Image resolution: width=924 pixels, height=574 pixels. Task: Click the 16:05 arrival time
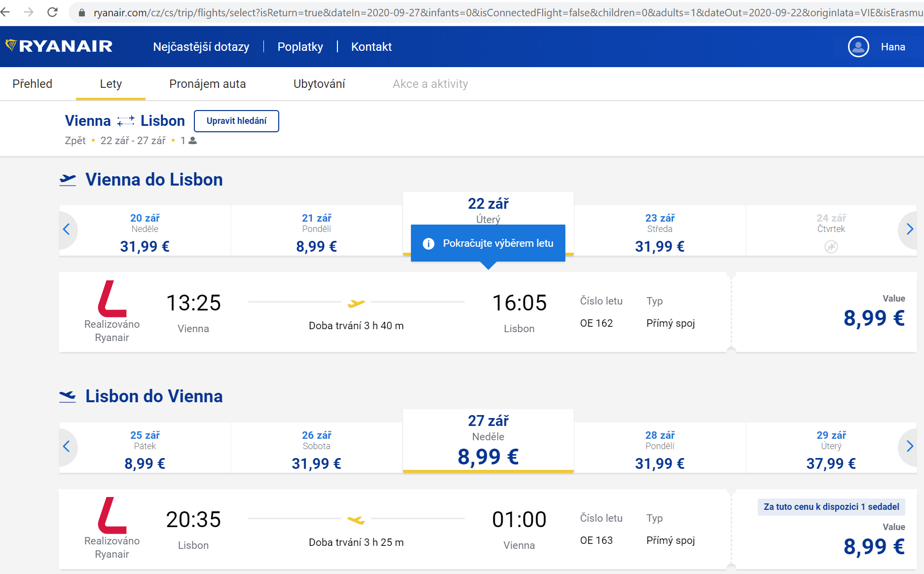519,303
